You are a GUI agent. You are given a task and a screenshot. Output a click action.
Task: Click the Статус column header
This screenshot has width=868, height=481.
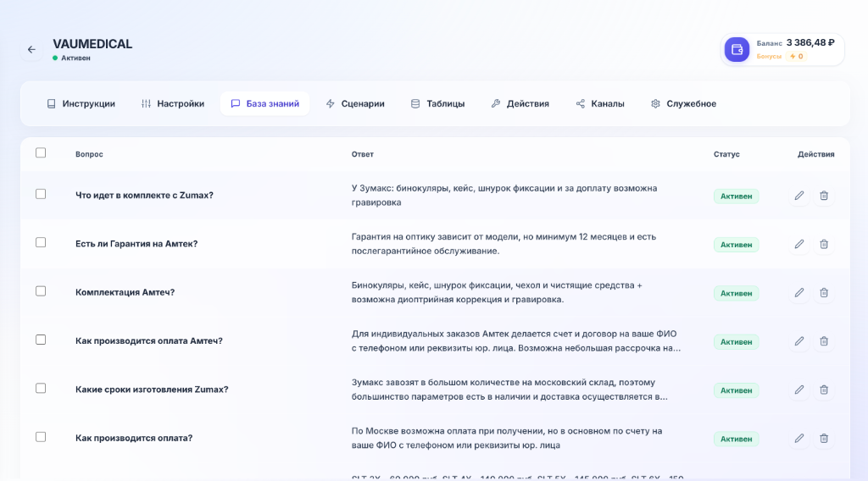coord(726,154)
